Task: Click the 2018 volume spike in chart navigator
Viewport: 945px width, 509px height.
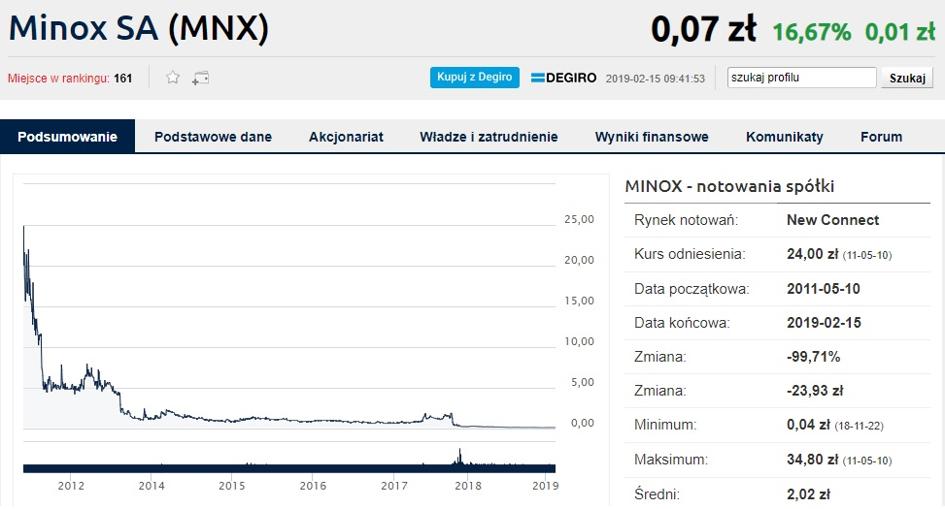Action: click(x=459, y=456)
